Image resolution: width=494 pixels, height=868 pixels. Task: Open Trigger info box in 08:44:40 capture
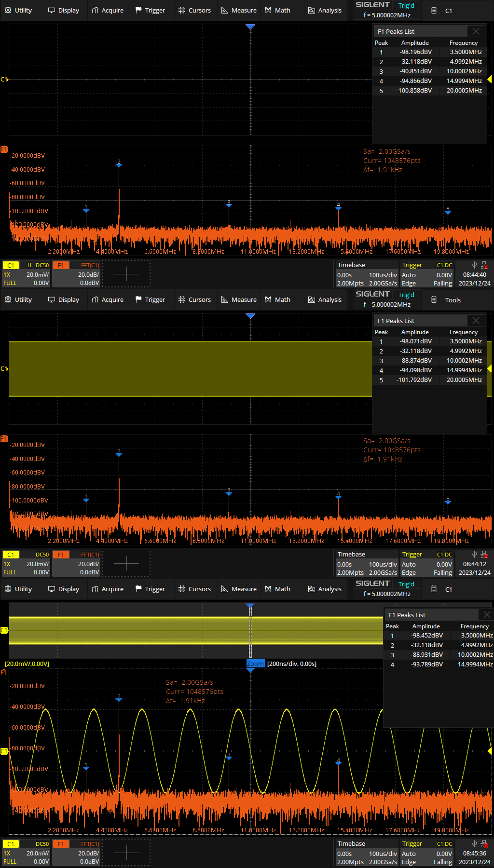coord(427,274)
